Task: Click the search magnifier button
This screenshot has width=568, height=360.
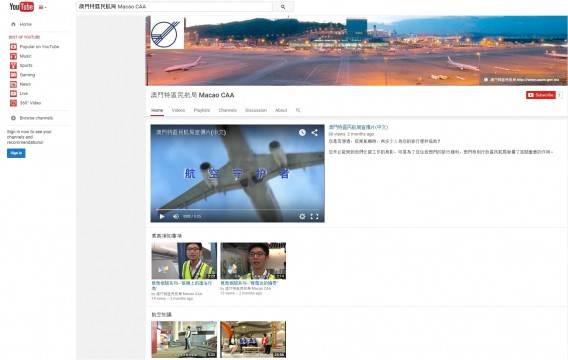Action: point(283,7)
